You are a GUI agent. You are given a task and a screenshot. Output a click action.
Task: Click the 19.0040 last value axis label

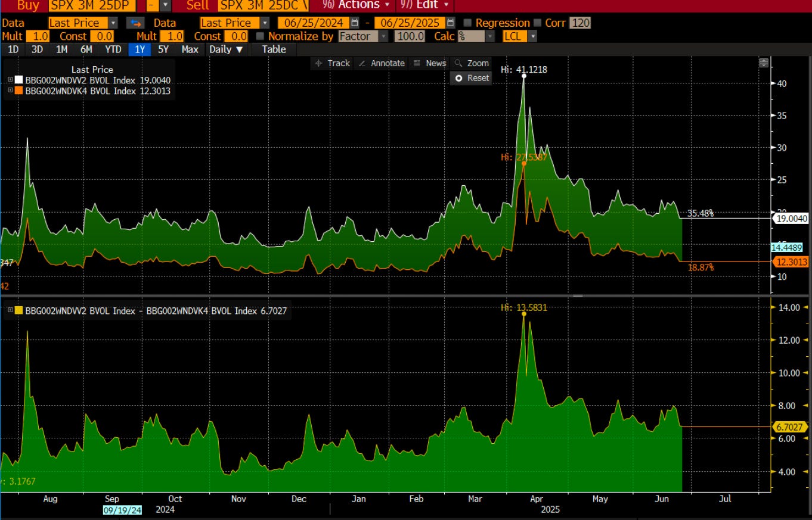point(791,219)
